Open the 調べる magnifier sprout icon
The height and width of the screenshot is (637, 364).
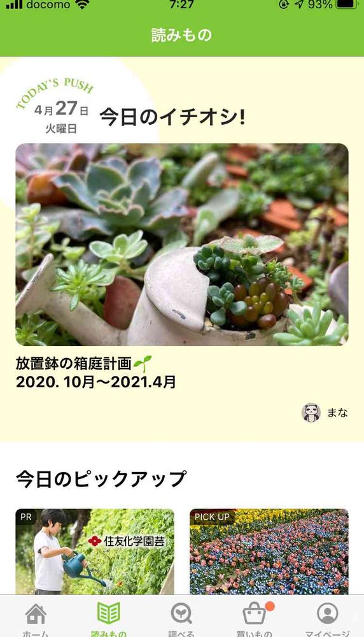coord(181,613)
